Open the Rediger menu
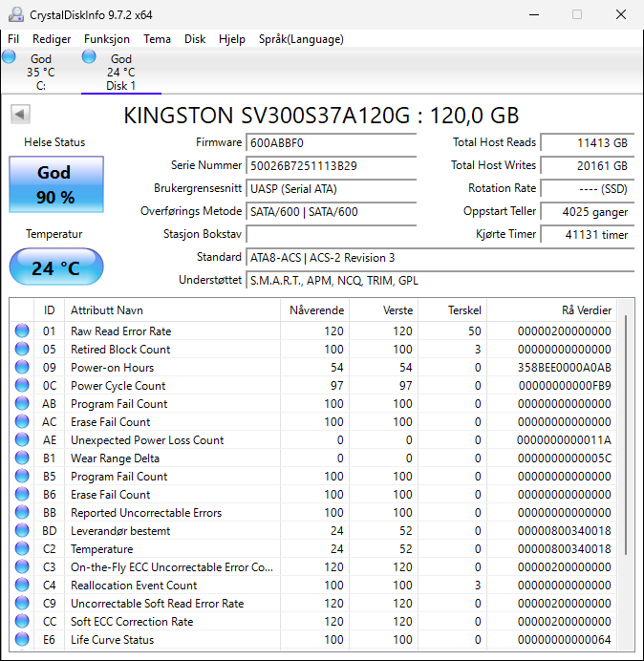 pos(52,39)
